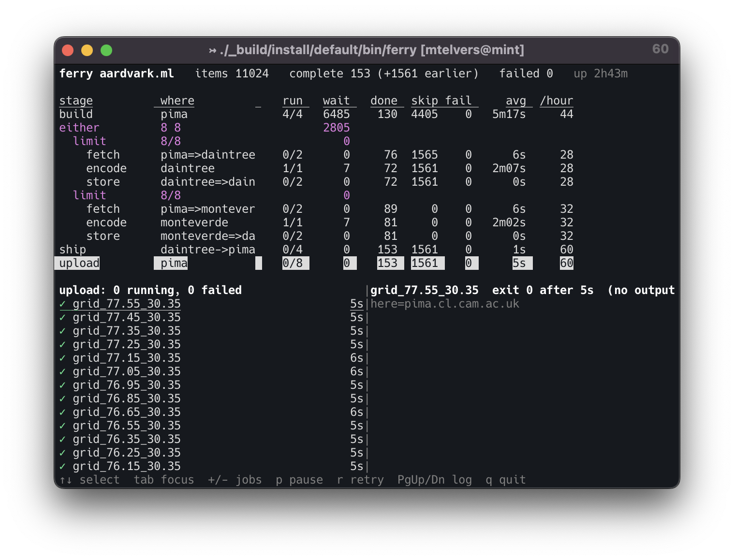Select job grid_76.25_30.35
Viewport: 734px width, 560px height.
tap(211, 453)
